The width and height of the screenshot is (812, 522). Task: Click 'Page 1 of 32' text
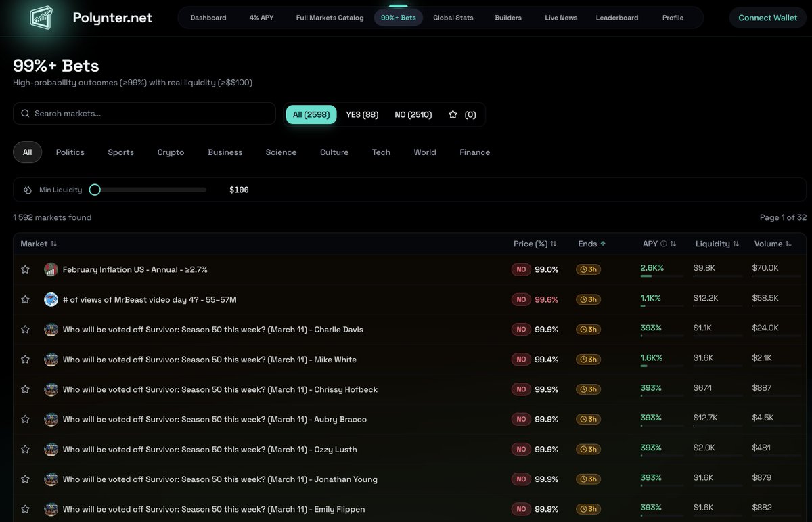(783, 217)
